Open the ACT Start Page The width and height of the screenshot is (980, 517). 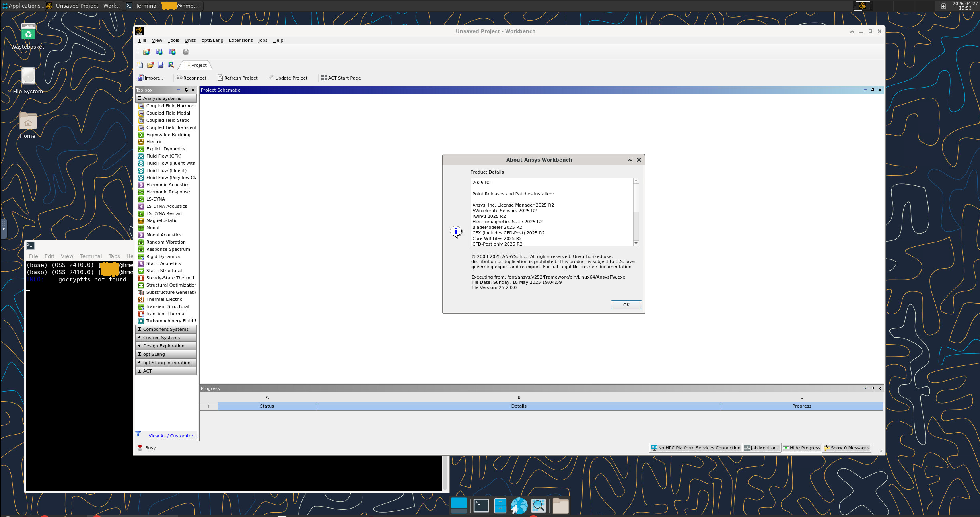click(x=341, y=78)
